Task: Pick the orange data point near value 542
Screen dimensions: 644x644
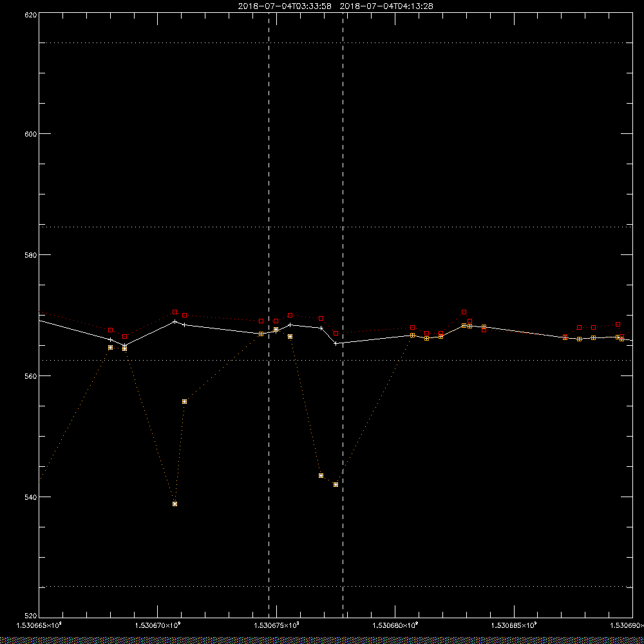Action: coord(336,485)
